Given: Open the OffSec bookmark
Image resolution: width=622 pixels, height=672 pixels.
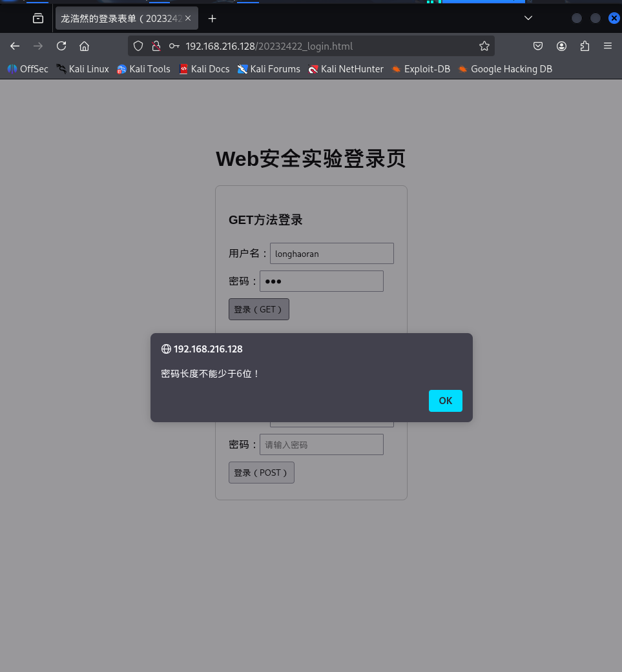Looking at the screenshot, I should coord(28,69).
